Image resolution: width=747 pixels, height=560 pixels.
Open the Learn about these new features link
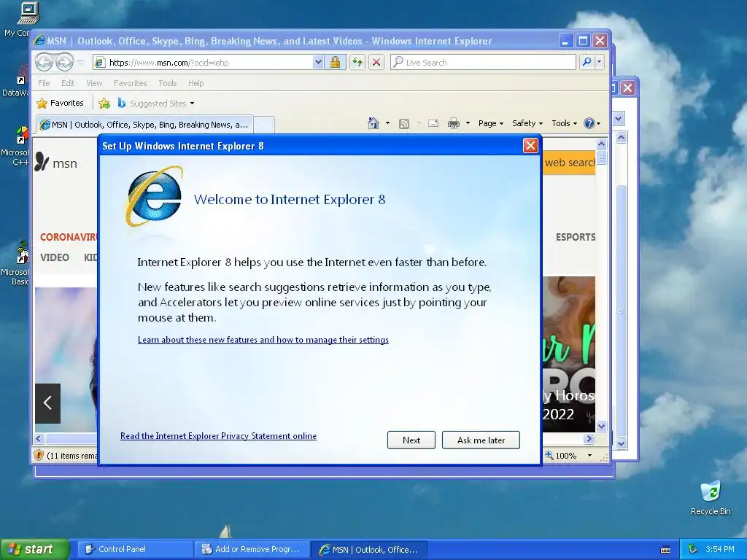(x=263, y=340)
